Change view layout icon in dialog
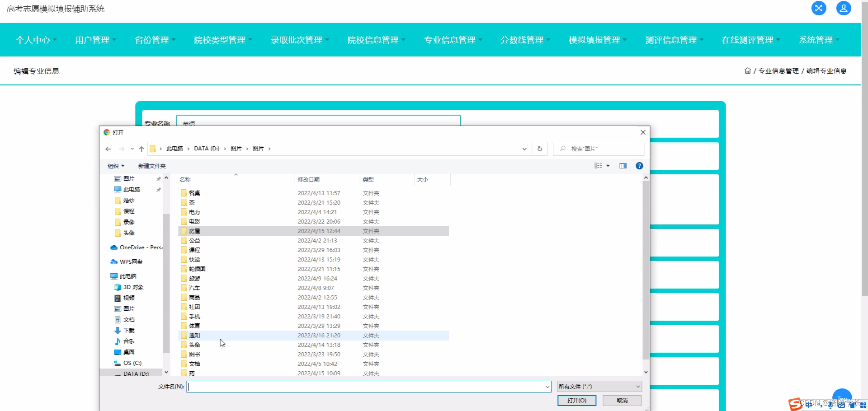Screen dimensions: 868x411 click(x=598, y=166)
